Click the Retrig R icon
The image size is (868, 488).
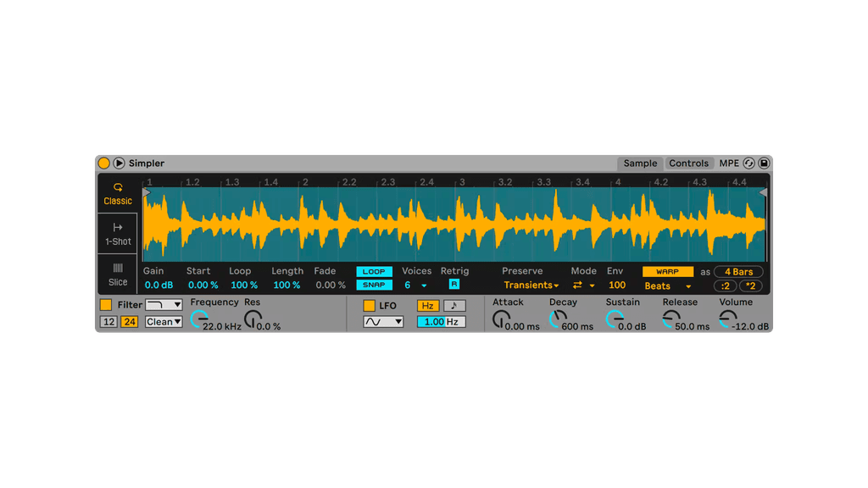pos(454,285)
